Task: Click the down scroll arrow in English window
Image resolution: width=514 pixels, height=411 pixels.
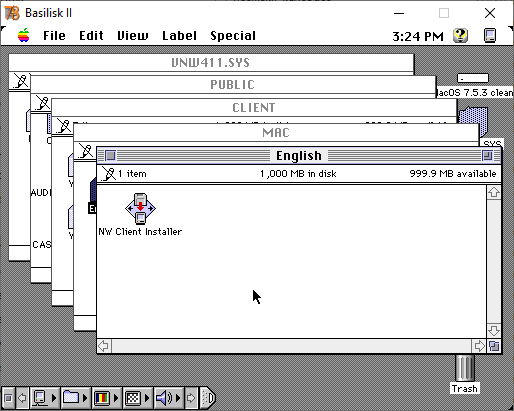Action: pos(494,331)
